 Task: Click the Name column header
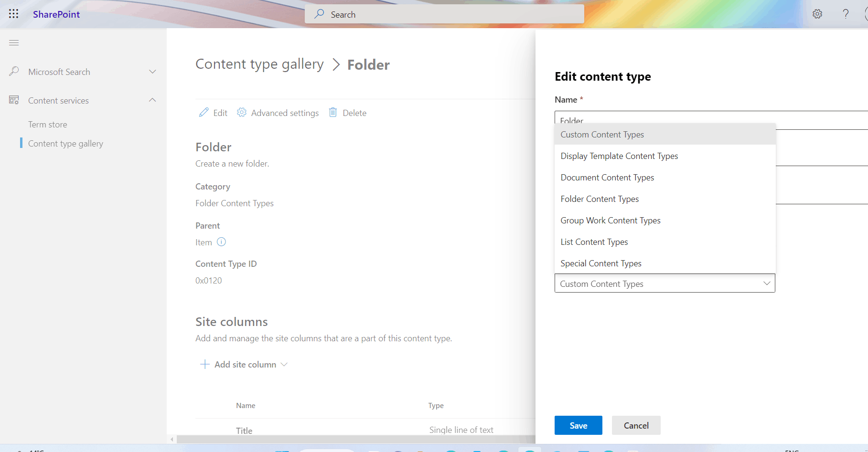tap(246, 405)
